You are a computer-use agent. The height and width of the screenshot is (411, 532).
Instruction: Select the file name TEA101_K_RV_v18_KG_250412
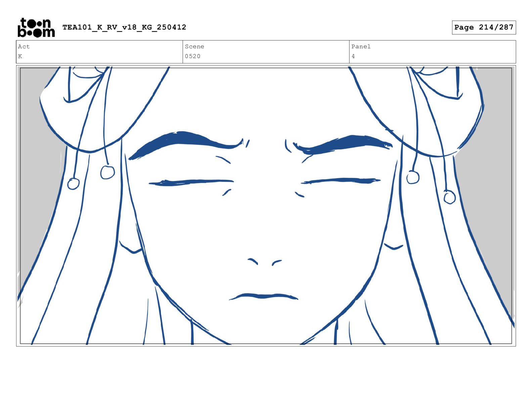[124, 27]
